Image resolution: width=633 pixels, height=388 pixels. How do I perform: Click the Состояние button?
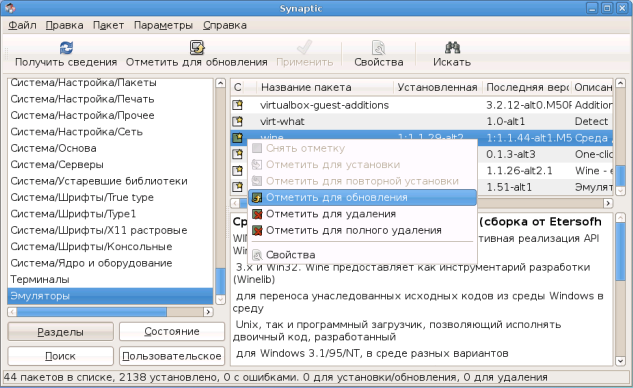point(172,331)
